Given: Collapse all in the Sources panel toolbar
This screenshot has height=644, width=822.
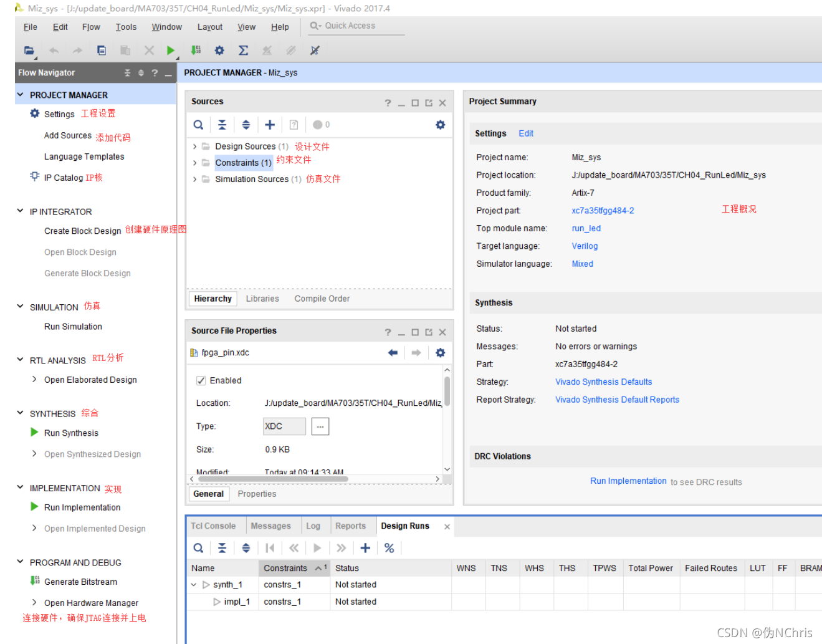Looking at the screenshot, I should pyautogui.click(x=222, y=125).
